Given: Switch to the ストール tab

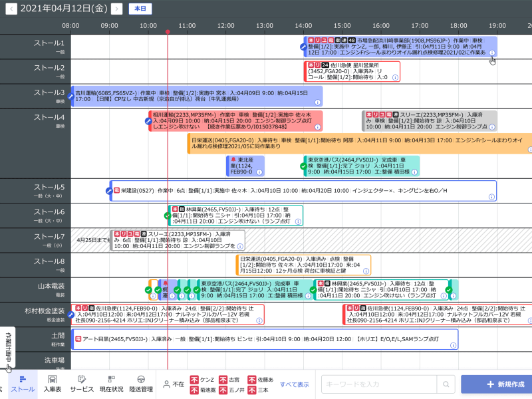Looking at the screenshot, I should 23,384.
